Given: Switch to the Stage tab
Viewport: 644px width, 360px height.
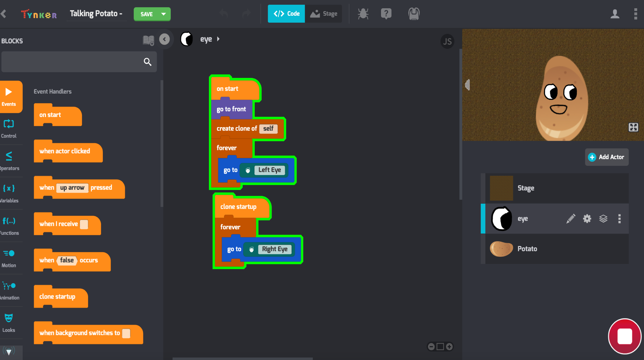Looking at the screenshot, I should [x=323, y=14].
